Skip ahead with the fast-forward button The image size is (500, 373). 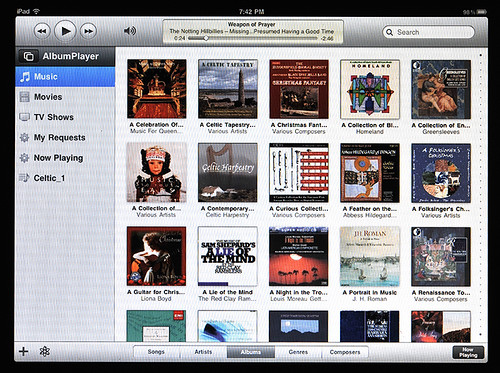click(x=88, y=31)
